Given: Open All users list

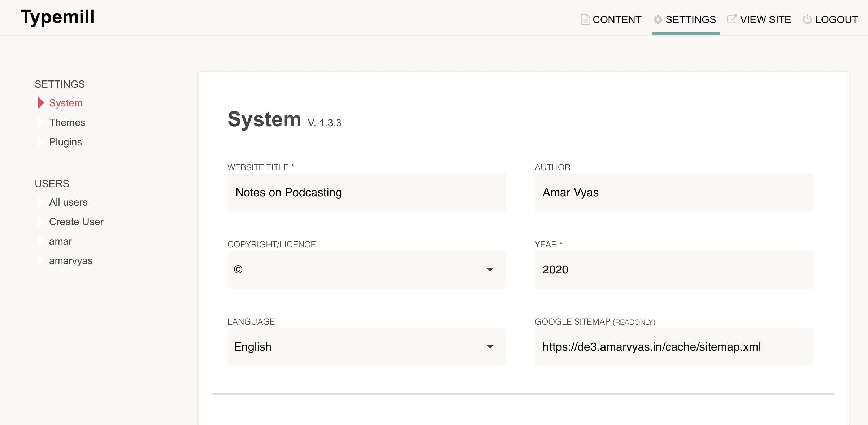Looking at the screenshot, I should (68, 202).
